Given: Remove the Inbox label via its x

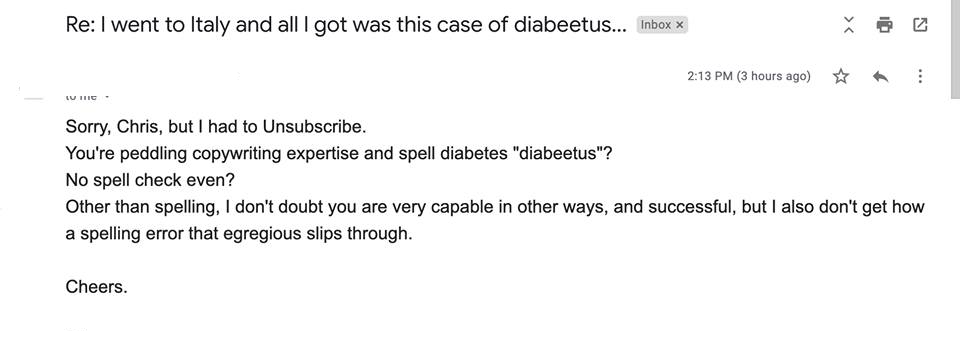Looking at the screenshot, I should click(679, 25).
